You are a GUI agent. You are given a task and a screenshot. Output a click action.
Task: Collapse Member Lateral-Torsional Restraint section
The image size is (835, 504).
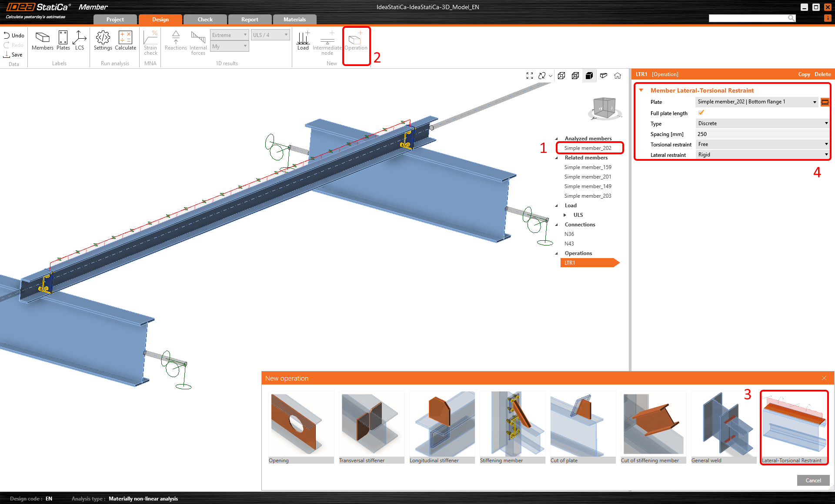pyautogui.click(x=641, y=90)
